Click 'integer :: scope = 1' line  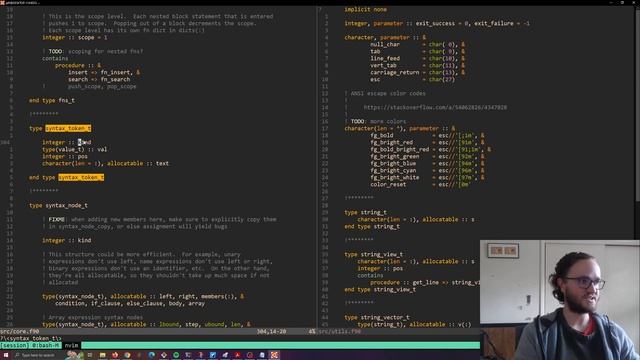point(75,38)
